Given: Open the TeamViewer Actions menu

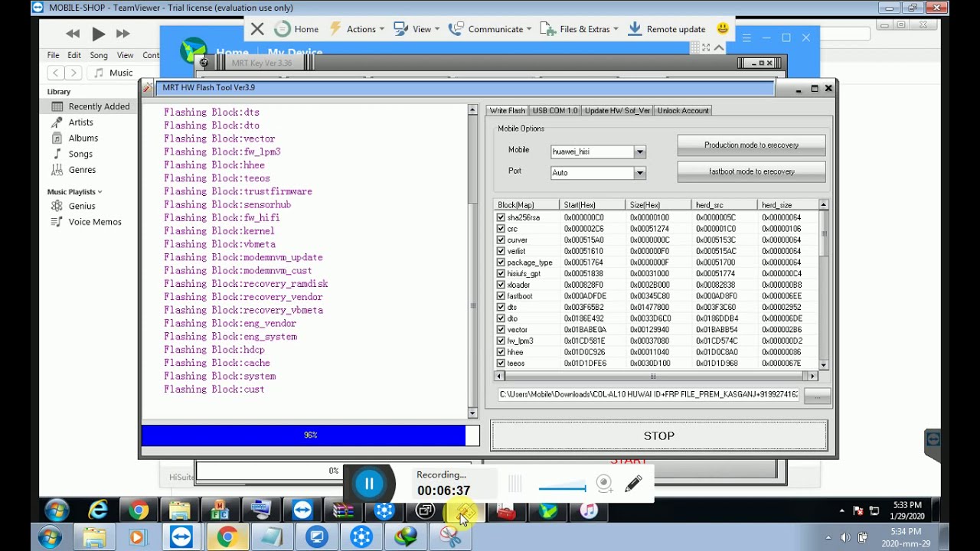Looking at the screenshot, I should click(357, 29).
